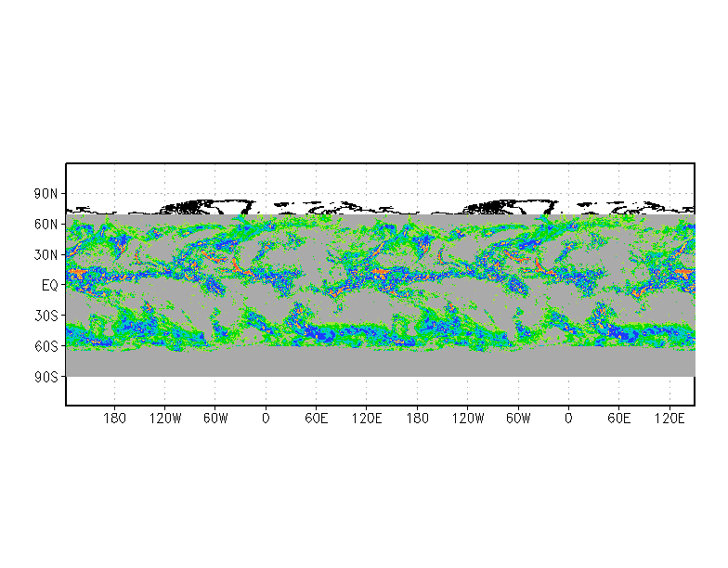
Task: Click the leftmost 60W longitude label
Action: (215, 419)
